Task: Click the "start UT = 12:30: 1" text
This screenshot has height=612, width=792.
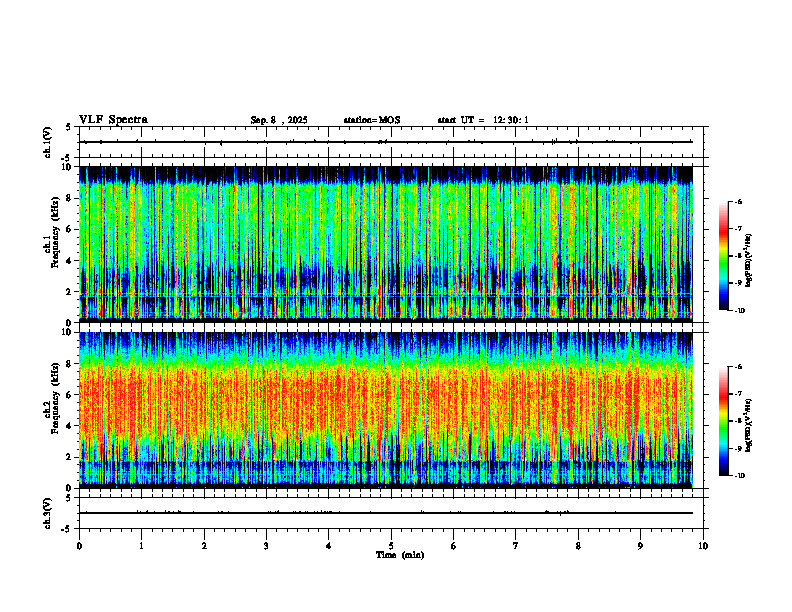Action: click(483, 120)
